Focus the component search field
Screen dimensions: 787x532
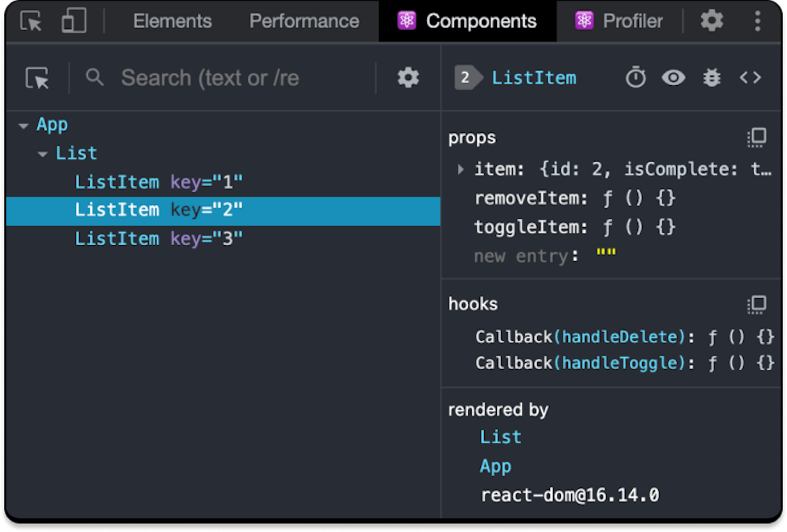coord(219,78)
